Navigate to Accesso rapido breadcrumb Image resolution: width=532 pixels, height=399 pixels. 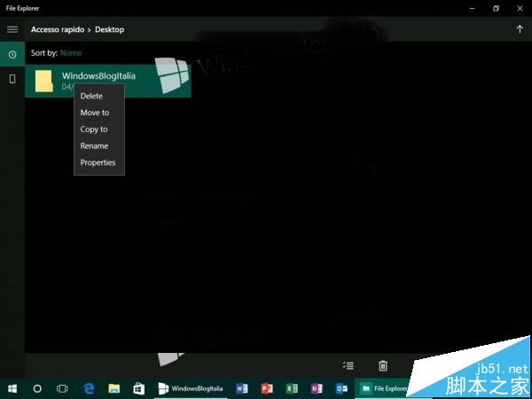click(58, 29)
